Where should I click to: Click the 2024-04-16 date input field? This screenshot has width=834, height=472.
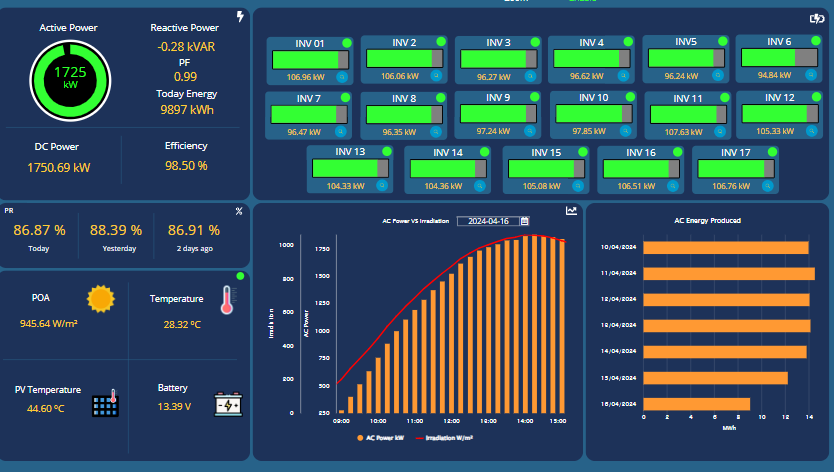point(487,220)
